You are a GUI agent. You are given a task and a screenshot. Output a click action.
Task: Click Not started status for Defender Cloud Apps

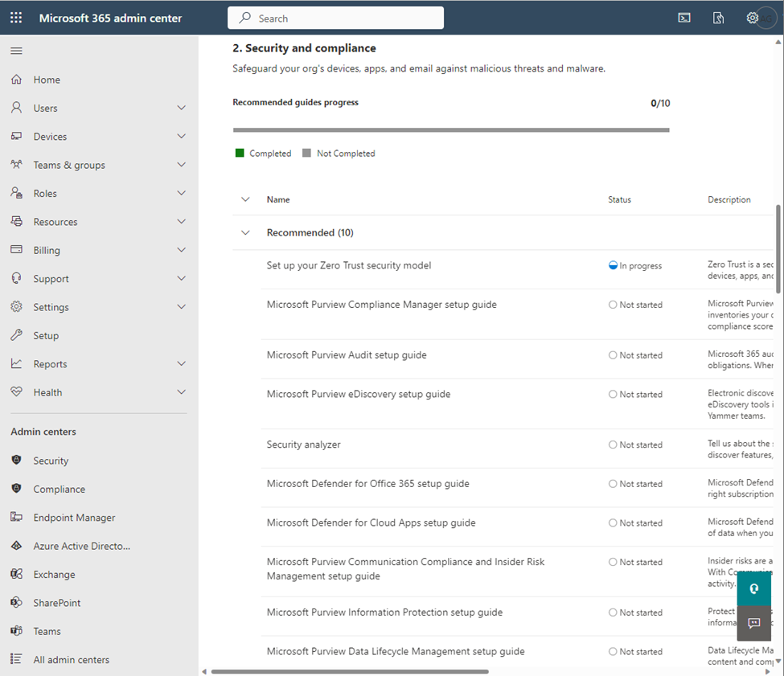[635, 523]
